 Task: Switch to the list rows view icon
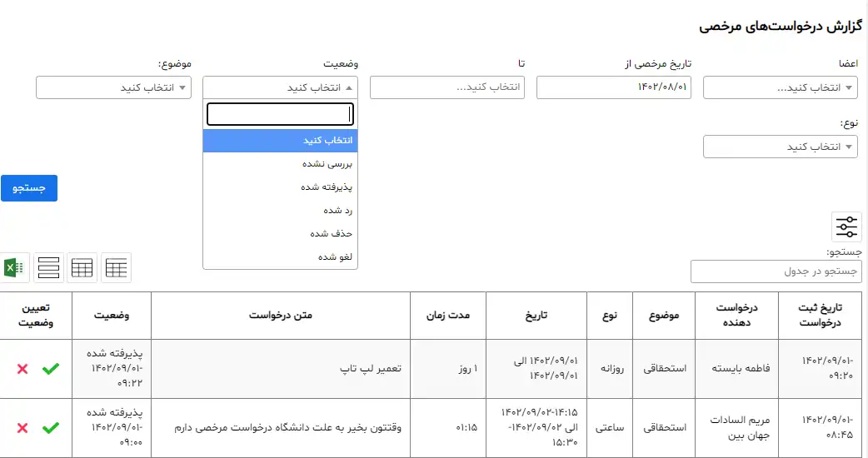(x=48, y=268)
